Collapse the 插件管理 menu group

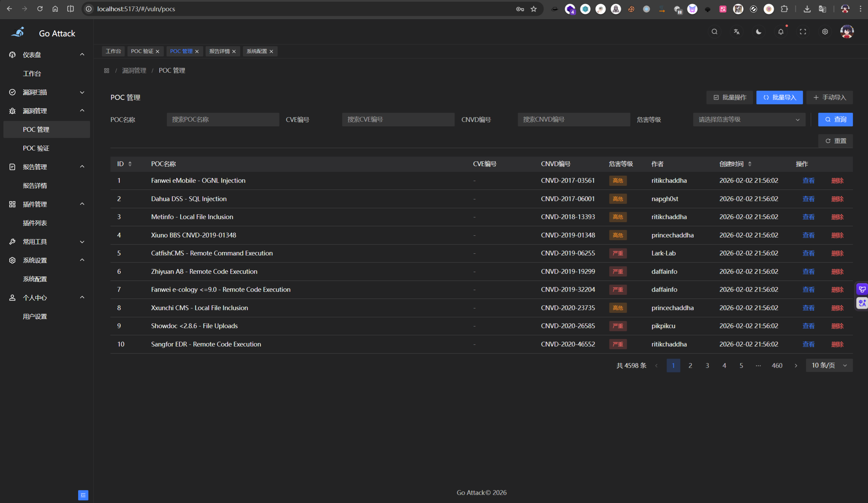coord(47,204)
